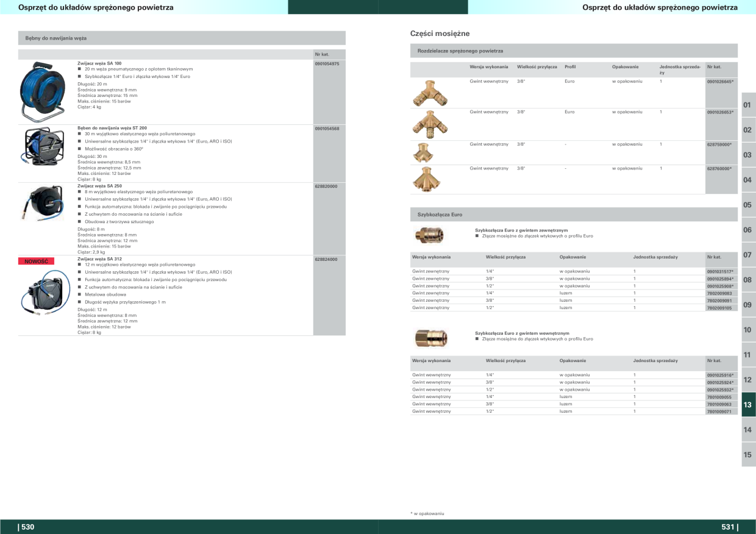756x534 pixels.
Task: Open chapter tab 15
Action: (748, 455)
